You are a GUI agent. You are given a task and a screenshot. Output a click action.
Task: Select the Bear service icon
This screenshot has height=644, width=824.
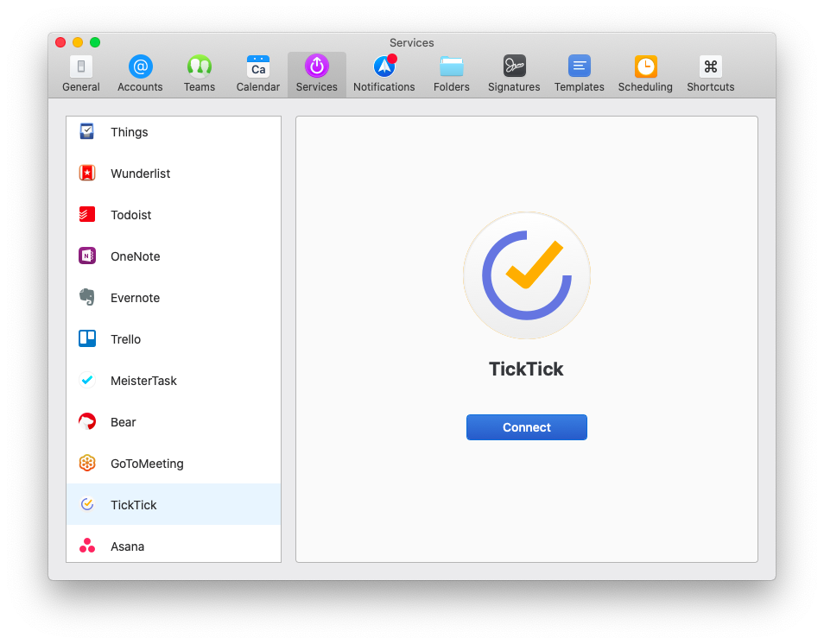(86, 421)
